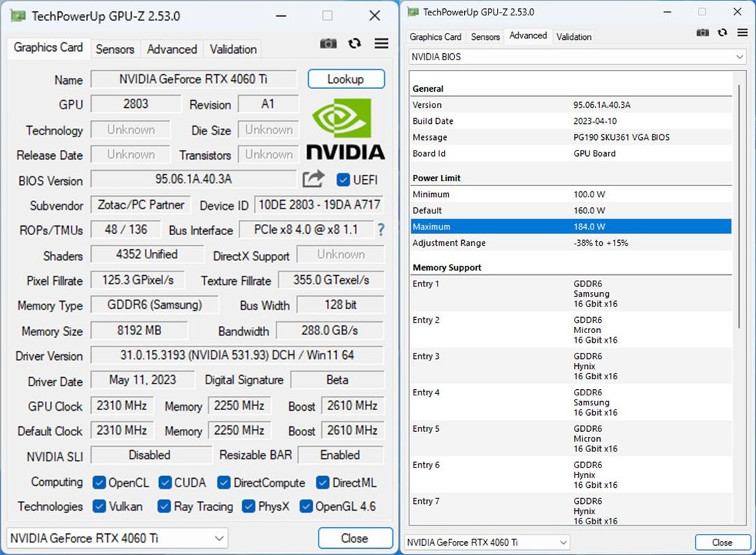756x555 pixels.
Task: Click the screenshot camera icon in left window
Action: pos(328,43)
